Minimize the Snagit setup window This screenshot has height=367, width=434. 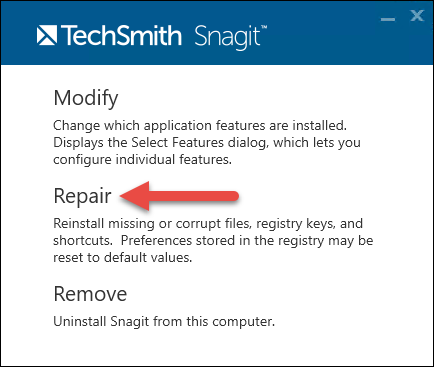388,19
